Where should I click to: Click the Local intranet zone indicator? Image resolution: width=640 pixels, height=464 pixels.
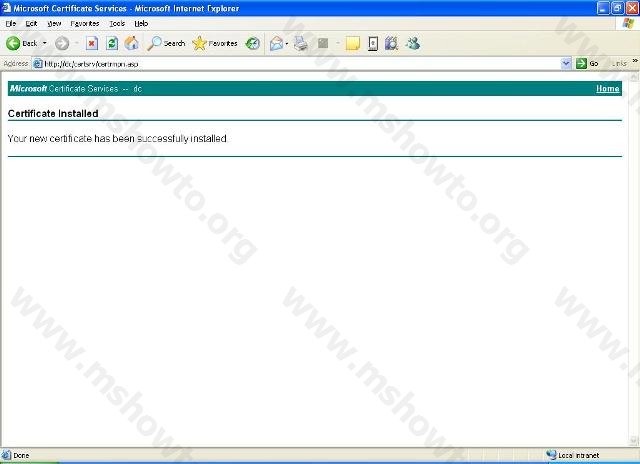(x=573, y=455)
